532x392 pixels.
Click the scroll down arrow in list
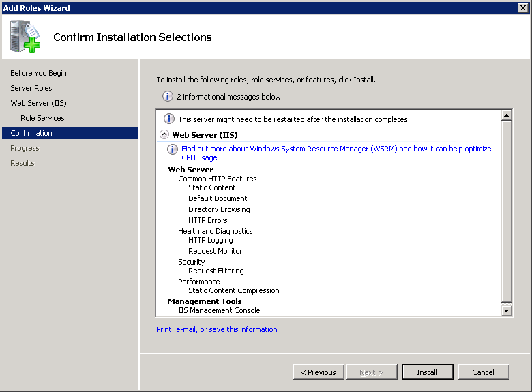[506, 310]
